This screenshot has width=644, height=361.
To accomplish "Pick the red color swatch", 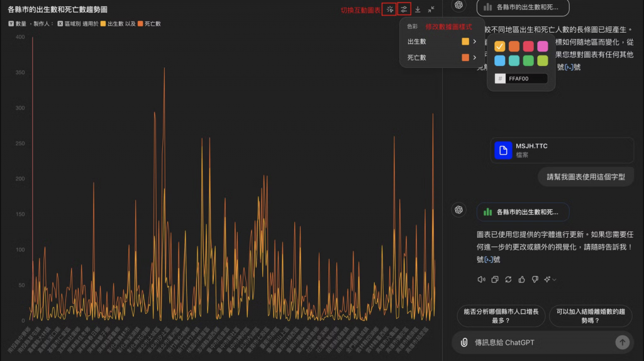I will [x=528, y=46].
